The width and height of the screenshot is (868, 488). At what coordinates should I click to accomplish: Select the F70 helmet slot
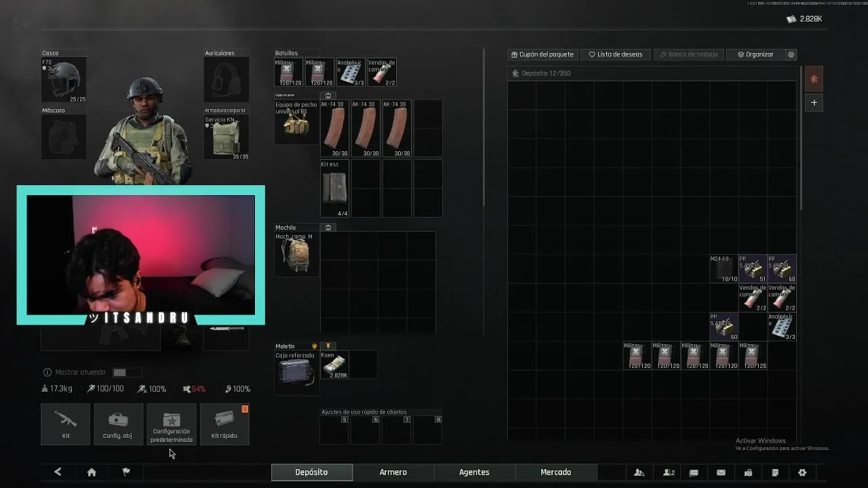pyautogui.click(x=64, y=80)
